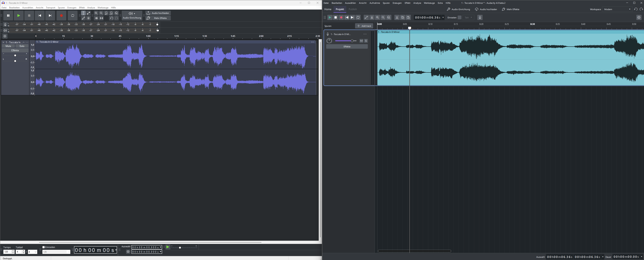The height and width of the screenshot is (260, 644).
Task: Trim audio outside the selection in the left window
Action: coord(96,18)
